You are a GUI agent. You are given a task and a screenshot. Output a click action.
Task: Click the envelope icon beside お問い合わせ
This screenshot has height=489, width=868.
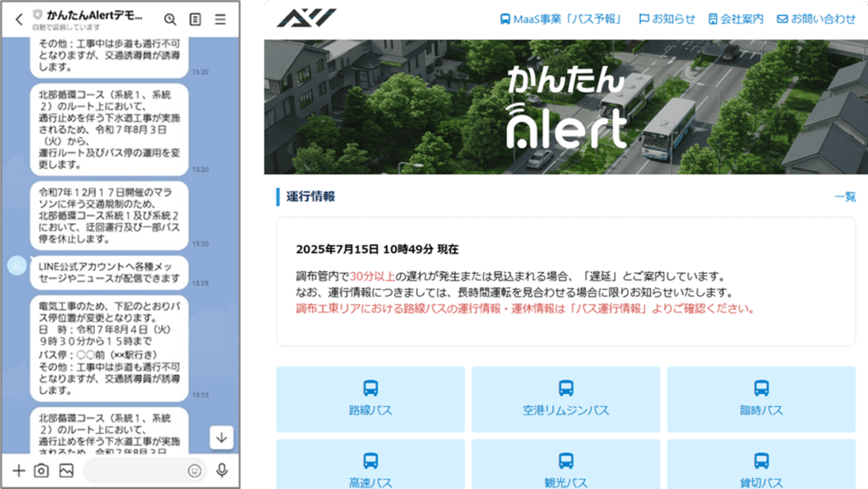pyautogui.click(x=782, y=19)
